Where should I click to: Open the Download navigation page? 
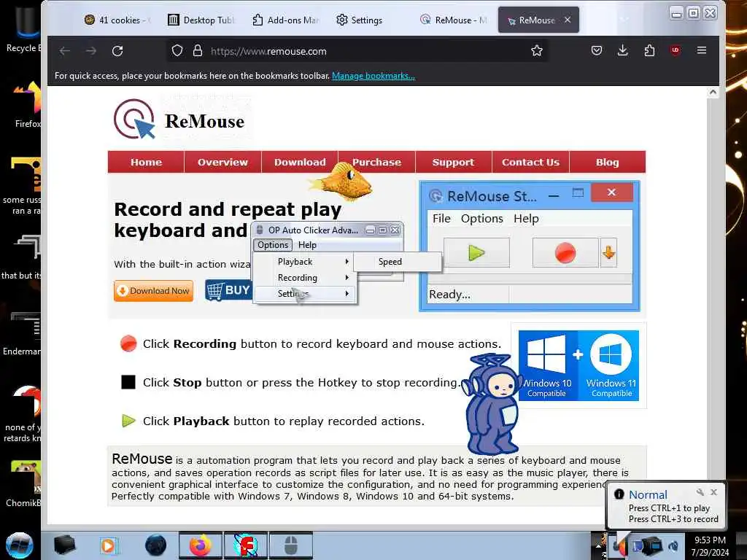click(x=300, y=162)
